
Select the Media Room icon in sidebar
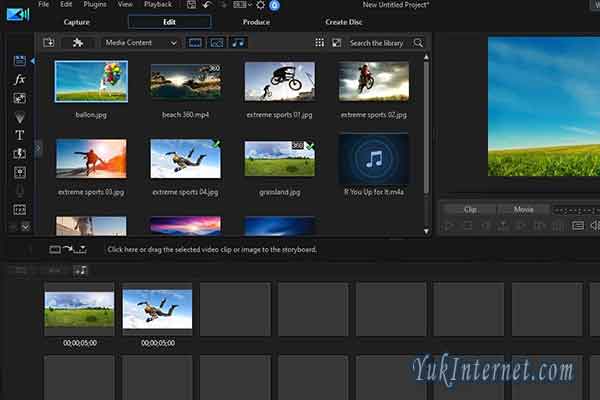pos(19,60)
